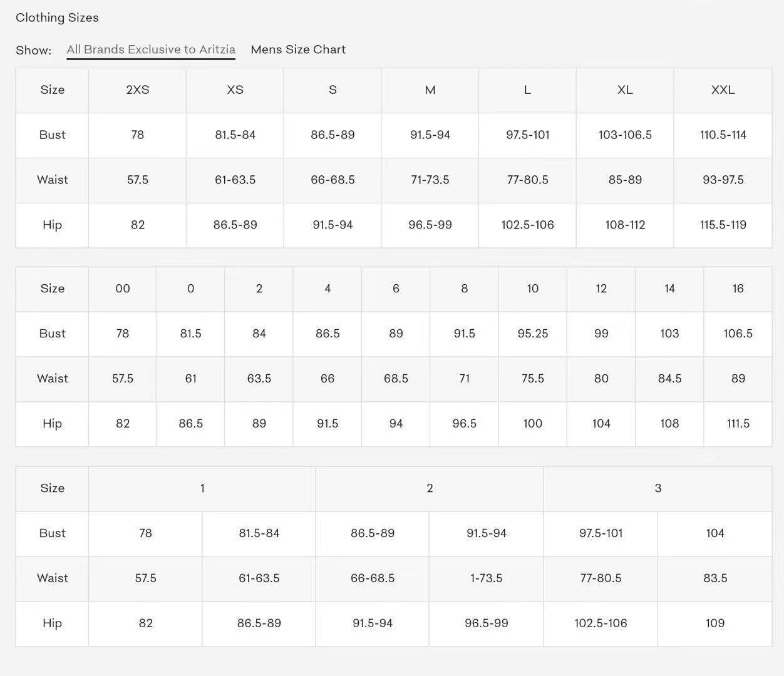
Task: Click the size 3 header in third table
Action: click(658, 488)
